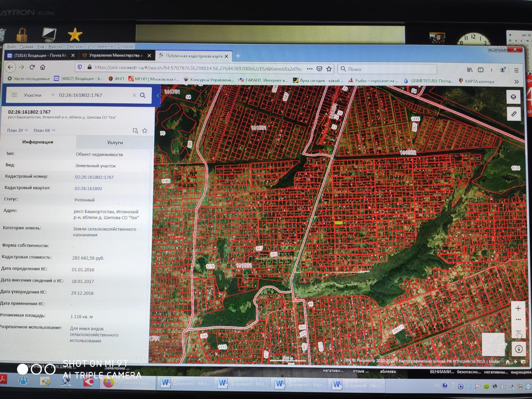
Task: Zoom in the map with plus button
Action: tap(518, 309)
